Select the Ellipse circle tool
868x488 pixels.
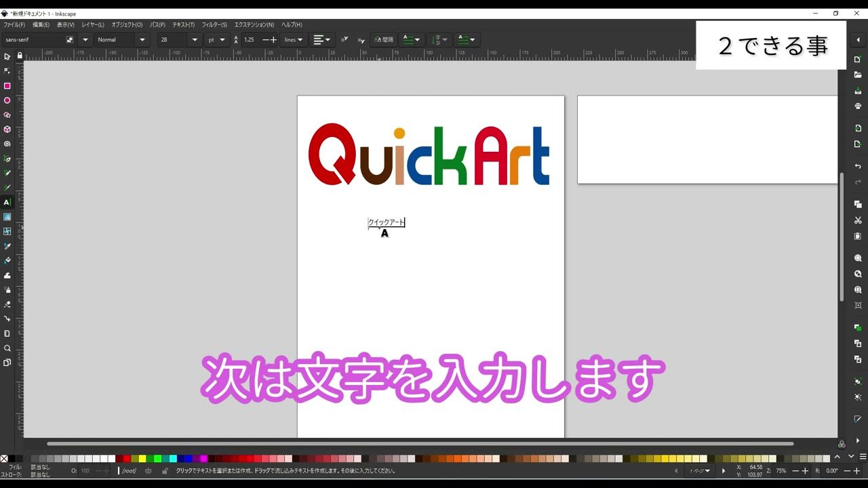coord(7,100)
